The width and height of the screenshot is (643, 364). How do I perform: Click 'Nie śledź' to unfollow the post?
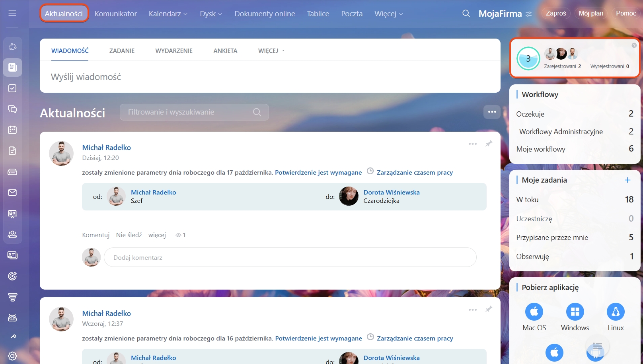129,235
